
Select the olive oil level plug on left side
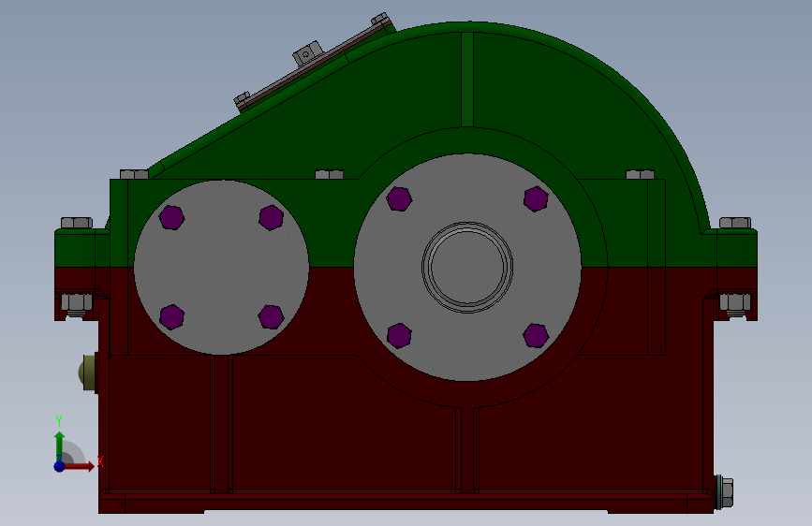(x=88, y=373)
